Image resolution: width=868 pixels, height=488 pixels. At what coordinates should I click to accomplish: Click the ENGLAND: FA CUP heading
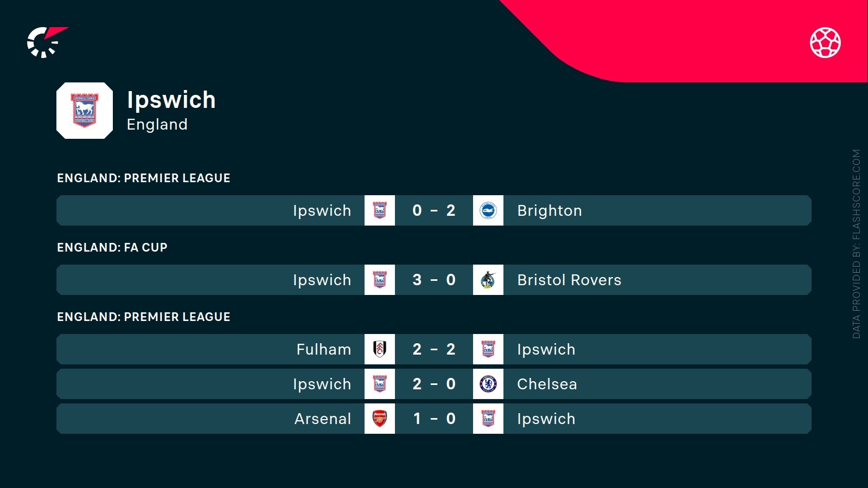click(x=112, y=247)
